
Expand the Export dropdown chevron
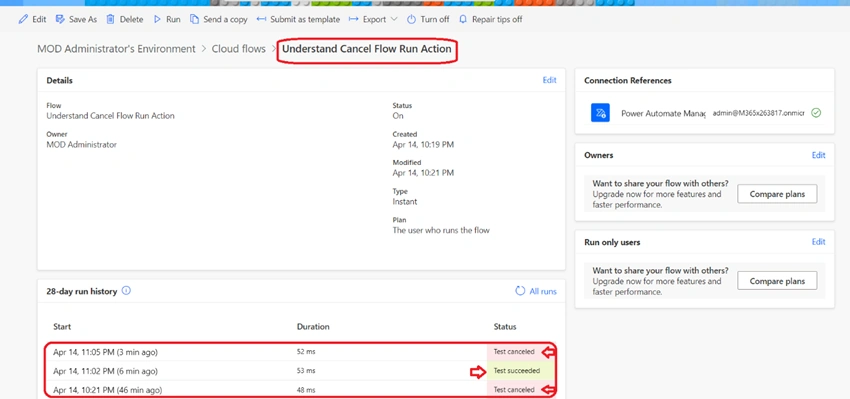394,19
